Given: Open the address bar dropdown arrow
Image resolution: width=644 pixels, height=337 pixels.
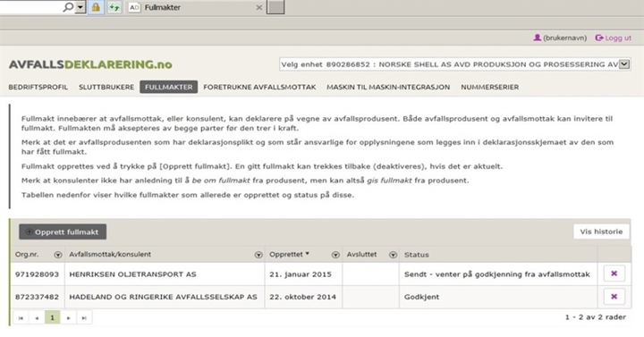Looking at the screenshot, I should 80,7.
